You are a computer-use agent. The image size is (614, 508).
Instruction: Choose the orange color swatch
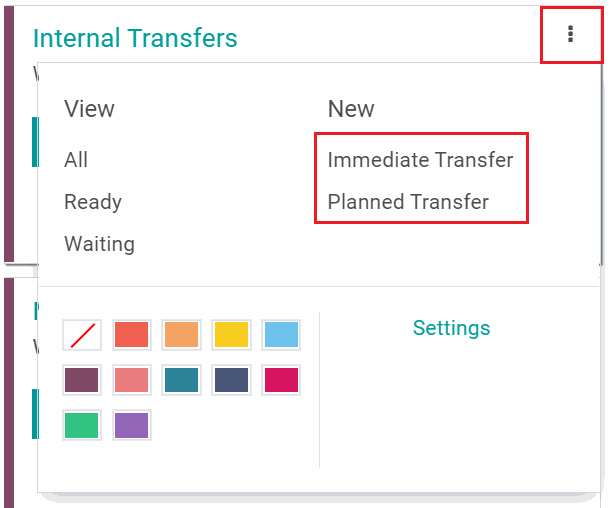click(181, 335)
